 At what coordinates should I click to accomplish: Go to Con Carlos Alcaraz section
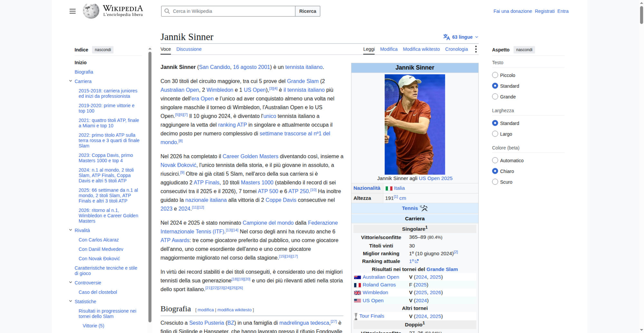tap(99, 240)
